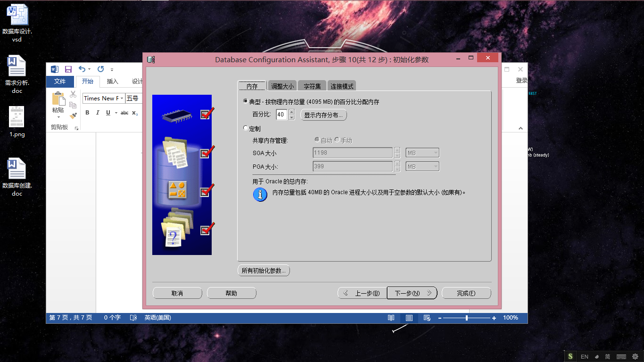Expand the Paste options arrow

[x=58, y=117]
